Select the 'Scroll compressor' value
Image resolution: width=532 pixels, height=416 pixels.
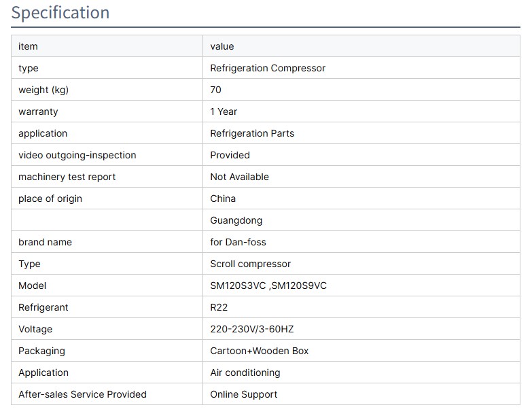pyautogui.click(x=250, y=264)
